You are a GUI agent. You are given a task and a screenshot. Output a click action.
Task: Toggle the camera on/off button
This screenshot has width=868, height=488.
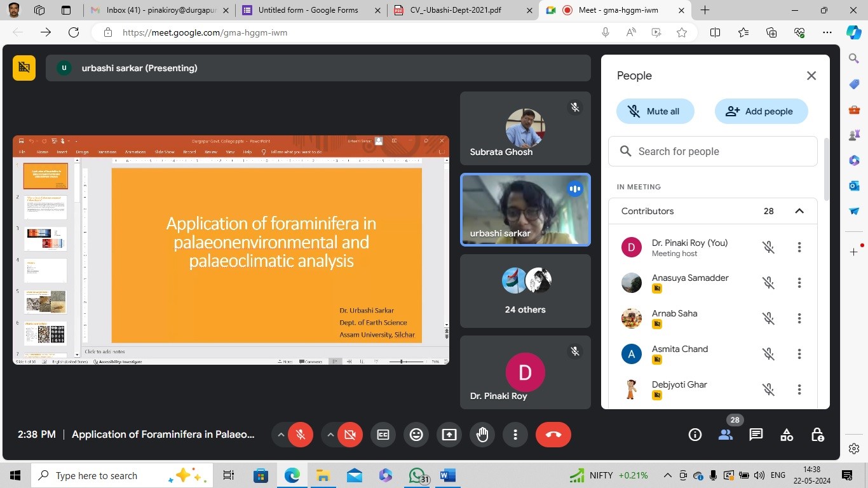click(349, 435)
